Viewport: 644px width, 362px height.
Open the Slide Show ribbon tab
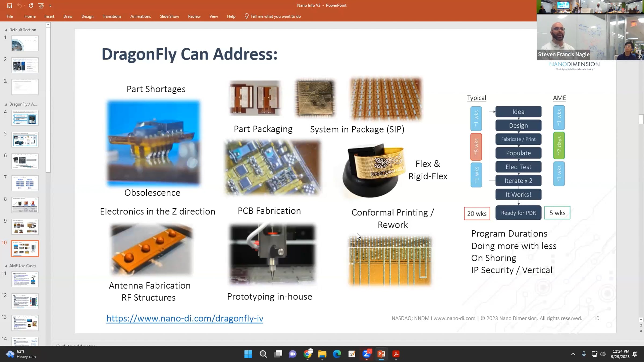(x=169, y=16)
